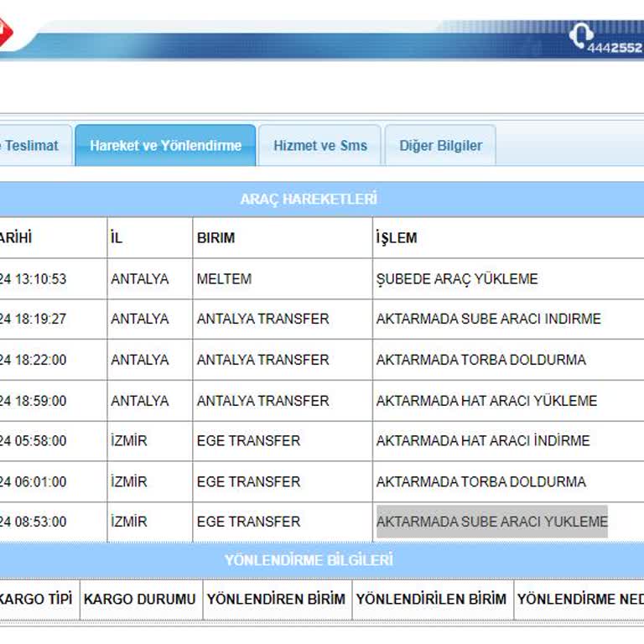Open the Diğer Bilgiler tab

coord(441,145)
